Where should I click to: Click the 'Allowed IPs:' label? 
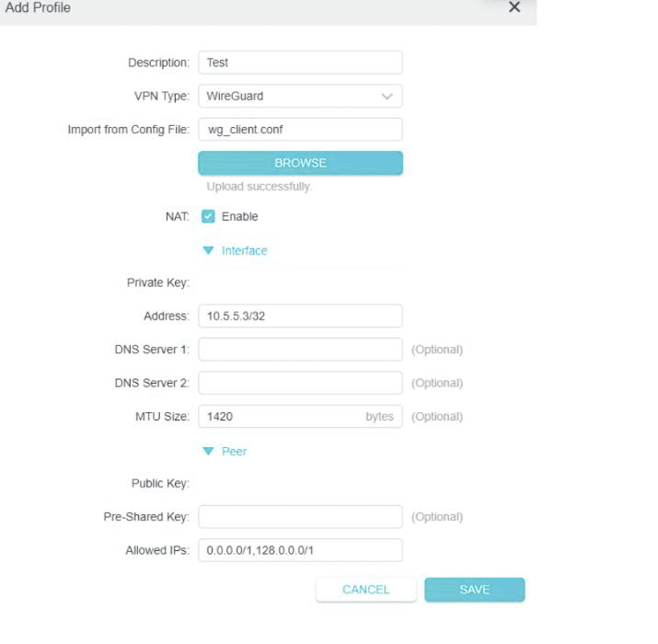[157, 550]
